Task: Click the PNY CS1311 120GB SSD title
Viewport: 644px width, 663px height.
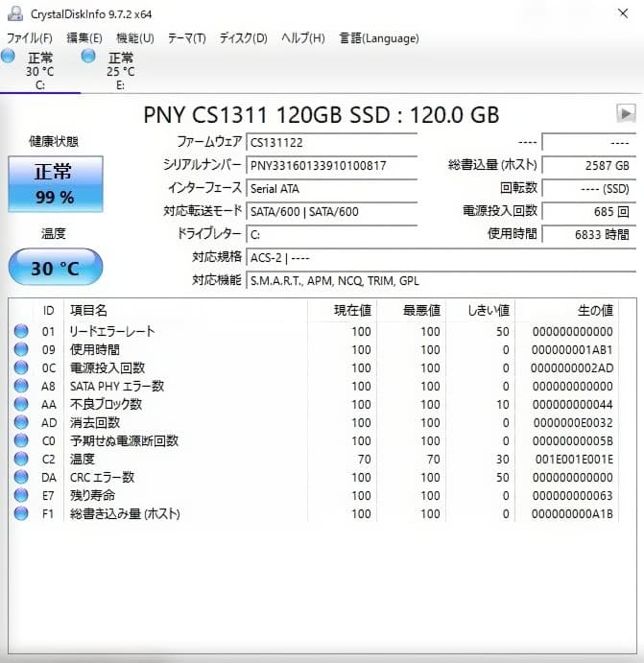Action: click(x=322, y=114)
